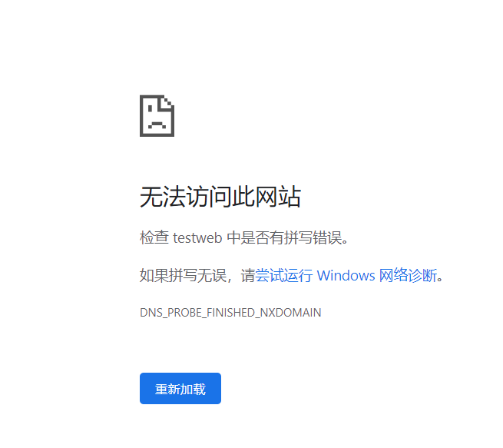Click the 重新加载 reload button

coord(180,388)
